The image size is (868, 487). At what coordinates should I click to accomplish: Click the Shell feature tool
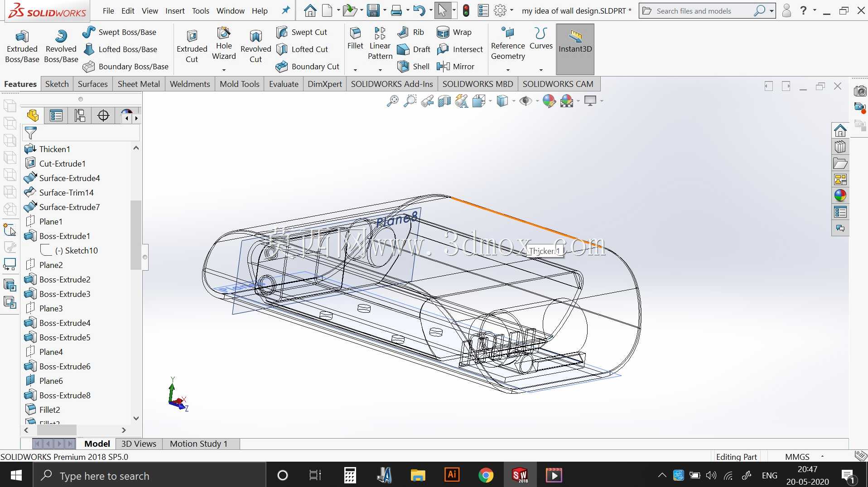pos(413,67)
